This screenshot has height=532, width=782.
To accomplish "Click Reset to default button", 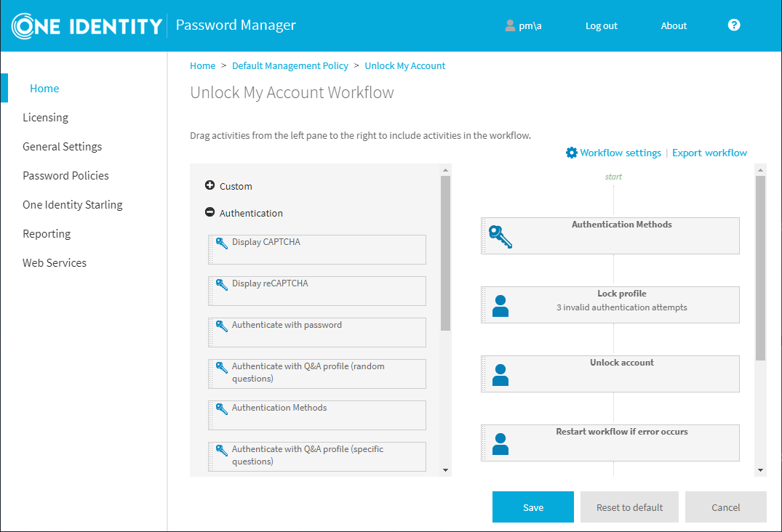I will click(629, 507).
